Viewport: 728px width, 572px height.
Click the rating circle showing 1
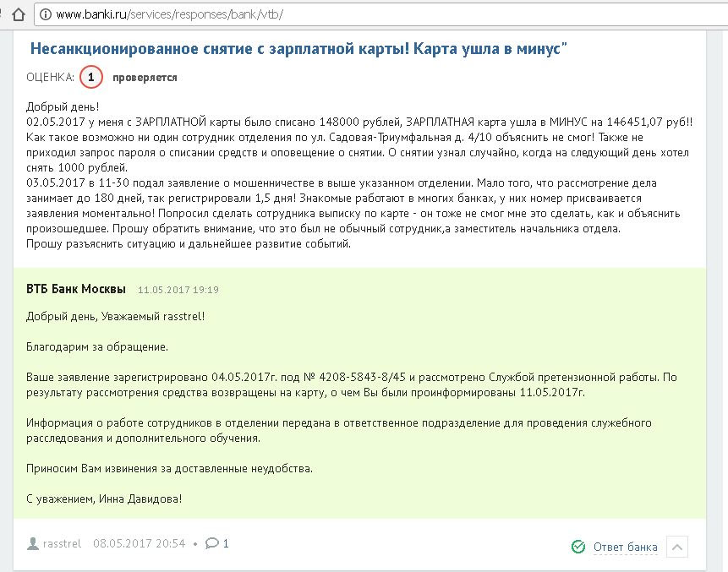point(91,77)
